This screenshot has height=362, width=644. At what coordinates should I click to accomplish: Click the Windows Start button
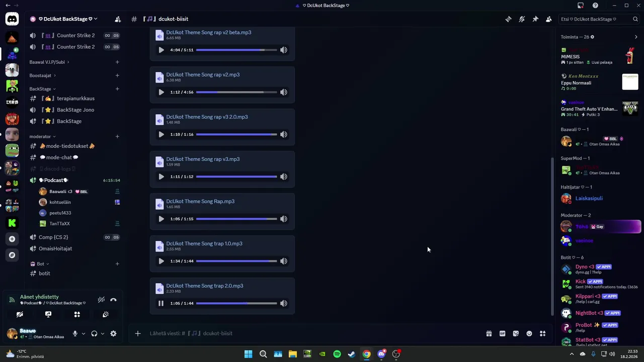click(248, 354)
